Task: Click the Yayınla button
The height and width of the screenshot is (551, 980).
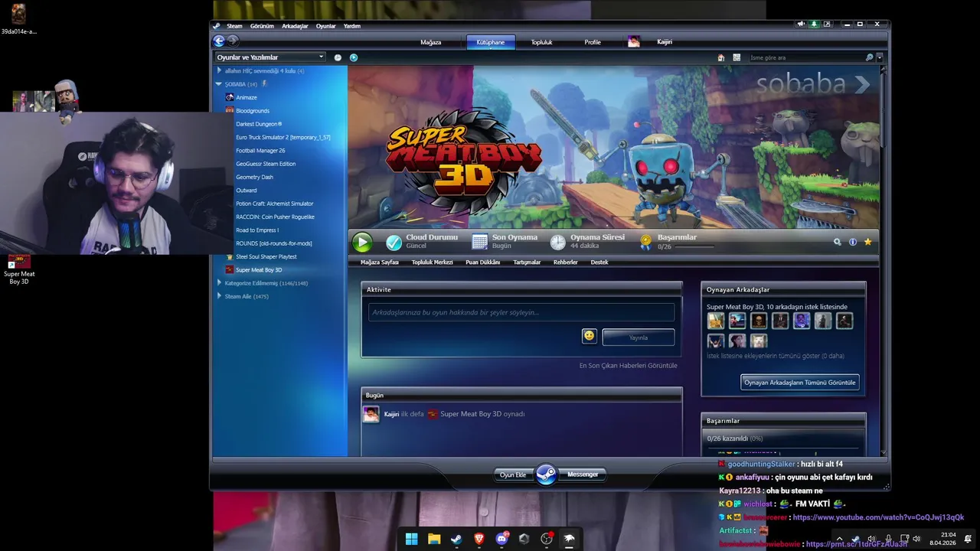Action: [639, 337]
